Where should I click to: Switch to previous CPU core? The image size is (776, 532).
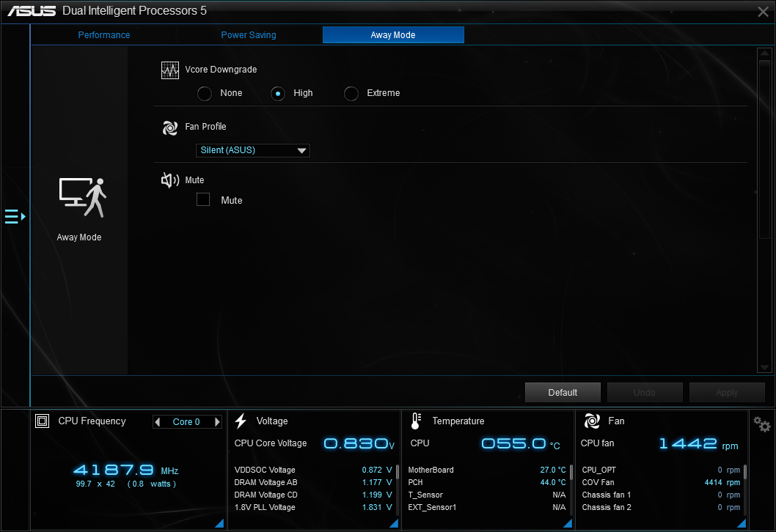click(158, 422)
